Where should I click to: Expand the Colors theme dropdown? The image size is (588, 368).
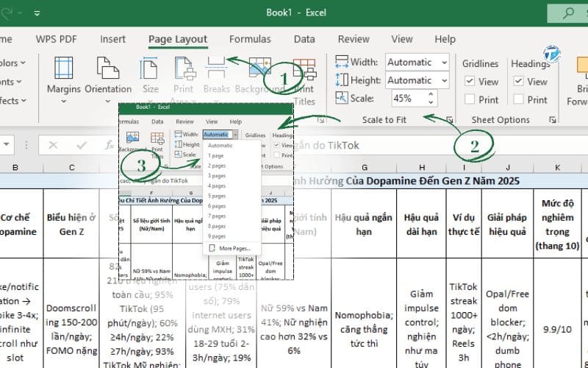coord(23,63)
